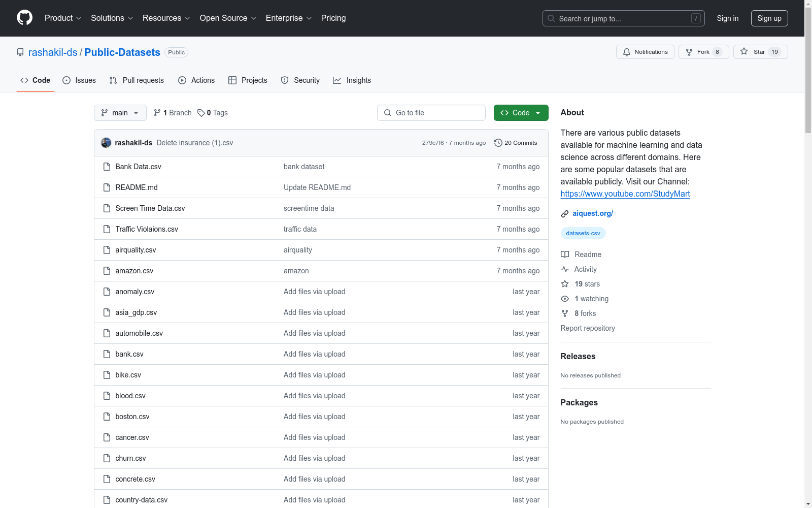Expand the Enterprise menu
The image size is (812, 508).
point(289,18)
